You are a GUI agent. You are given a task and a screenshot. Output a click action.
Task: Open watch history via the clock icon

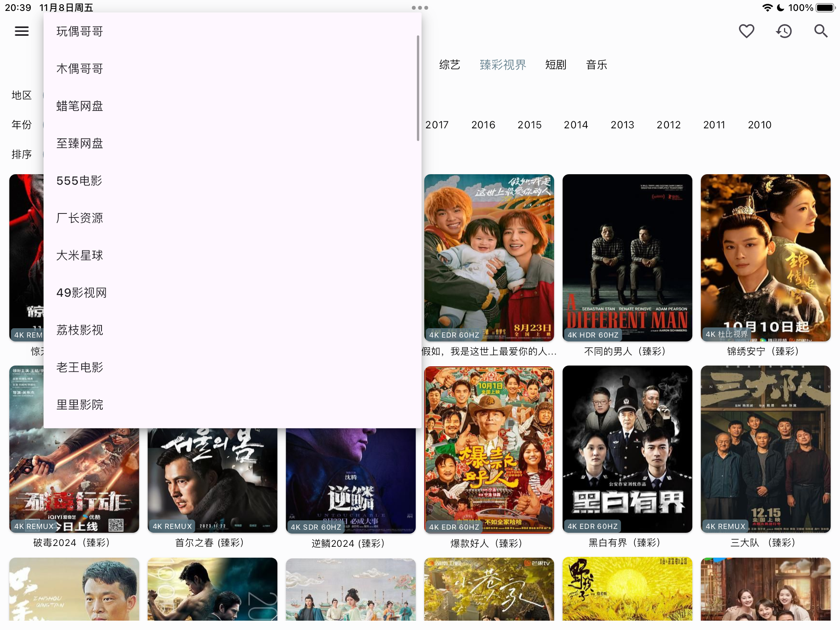(x=784, y=31)
